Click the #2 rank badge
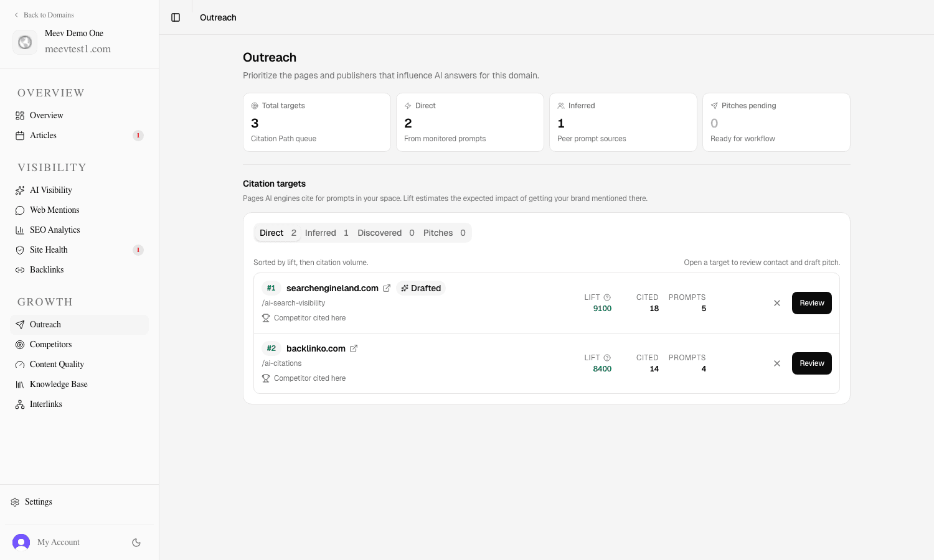The width and height of the screenshot is (934, 560). coord(271,348)
